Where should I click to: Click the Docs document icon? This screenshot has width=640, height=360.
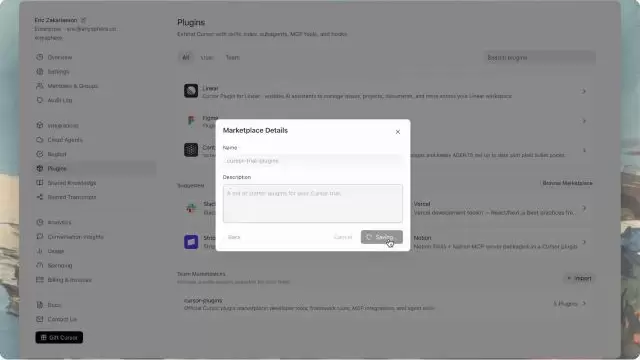40,305
